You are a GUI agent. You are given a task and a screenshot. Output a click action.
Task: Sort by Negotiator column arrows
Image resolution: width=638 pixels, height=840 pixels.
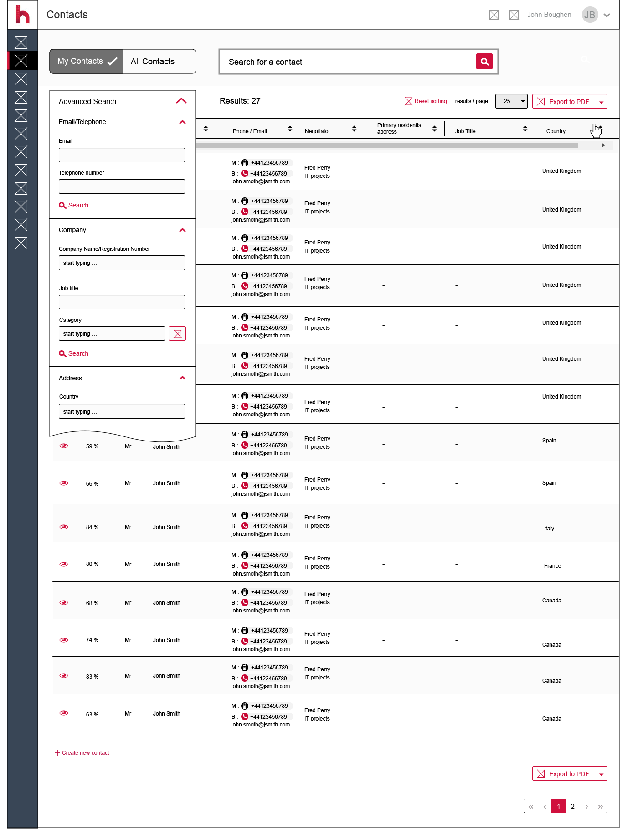[354, 129]
